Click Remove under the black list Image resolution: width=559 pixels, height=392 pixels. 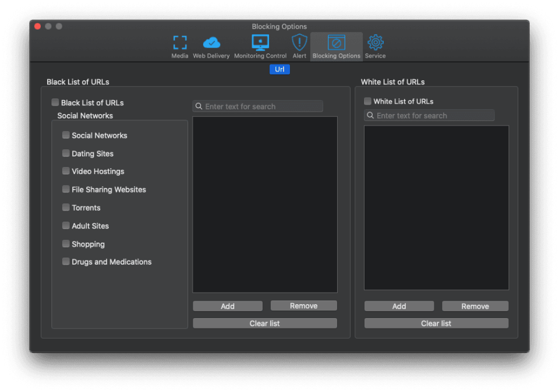coord(304,305)
